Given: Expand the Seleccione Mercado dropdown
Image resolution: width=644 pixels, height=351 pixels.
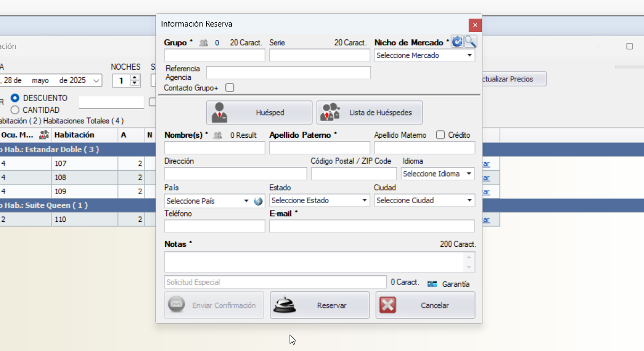Looking at the screenshot, I should pos(425,55).
